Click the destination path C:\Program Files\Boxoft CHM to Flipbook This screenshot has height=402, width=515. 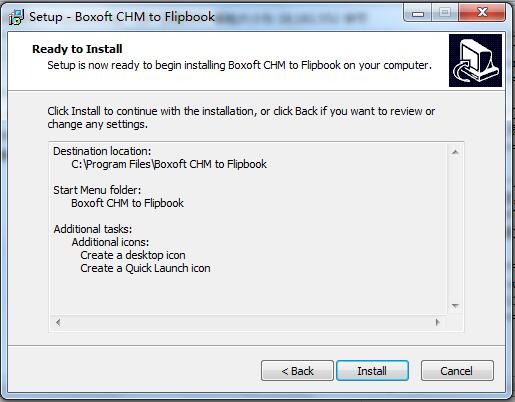pyautogui.click(x=169, y=164)
